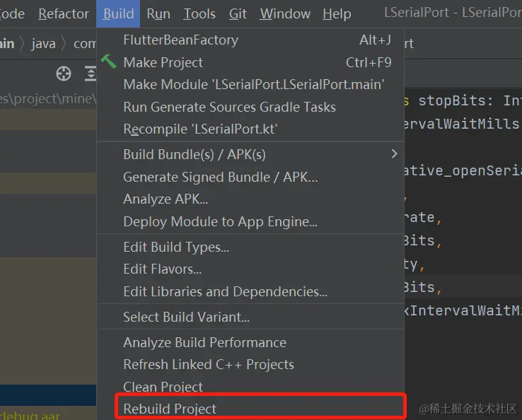Select Recompile 'LSerialPort.kt'
The width and height of the screenshot is (522, 420).
[x=250, y=129]
